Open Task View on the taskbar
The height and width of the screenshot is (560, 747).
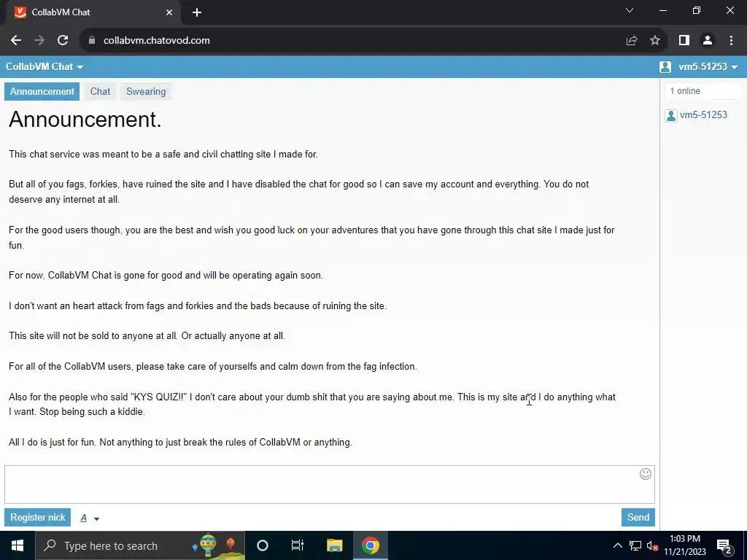(x=298, y=545)
